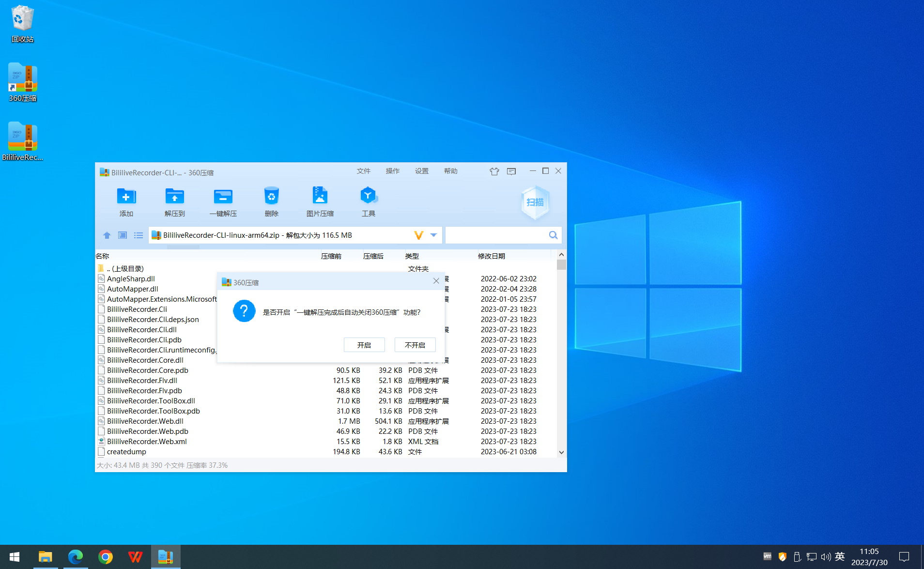Select the ..(上级目录) row
This screenshot has width=924, height=569.
coord(325,269)
